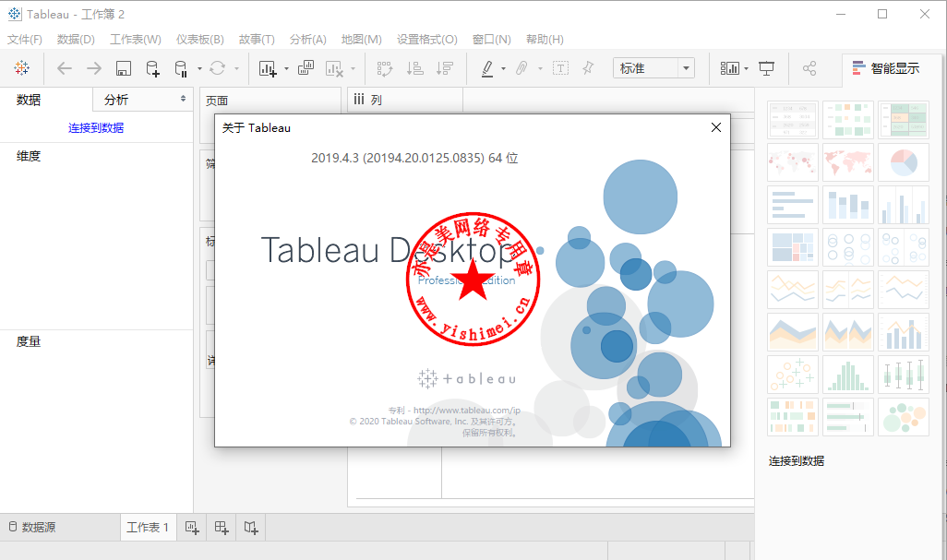Add new worksheet icon next to 工作表 1 tab

point(192,528)
